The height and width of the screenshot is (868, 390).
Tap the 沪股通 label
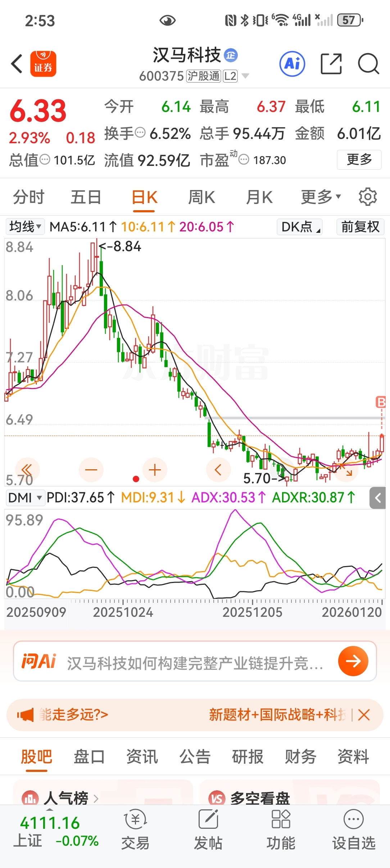coord(203,76)
